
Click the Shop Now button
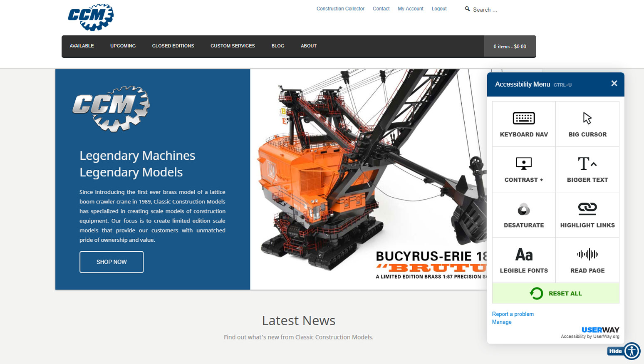pos(111,262)
